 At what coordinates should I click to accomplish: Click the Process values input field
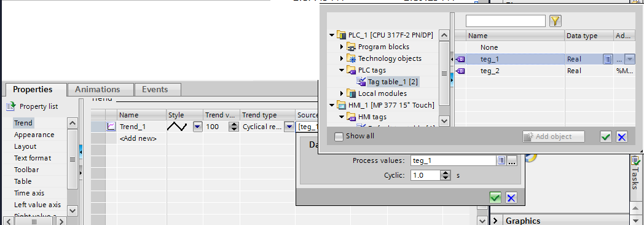tap(453, 160)
